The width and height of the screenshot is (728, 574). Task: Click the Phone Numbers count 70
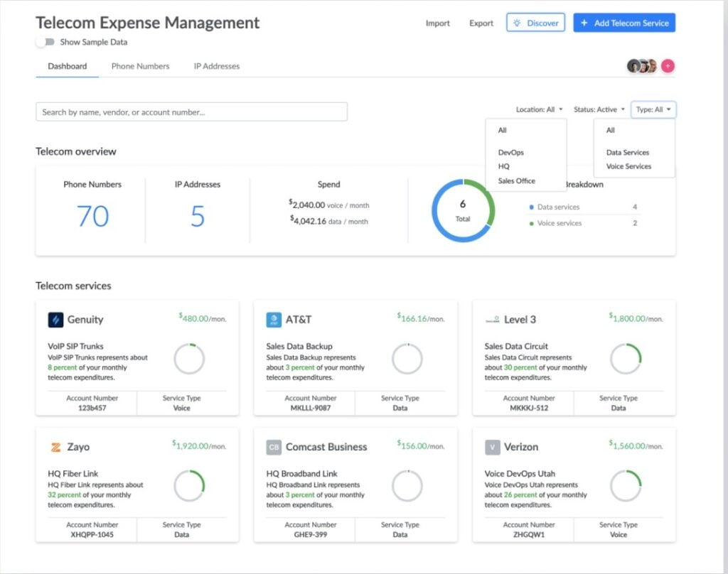[x=92, y=216]
